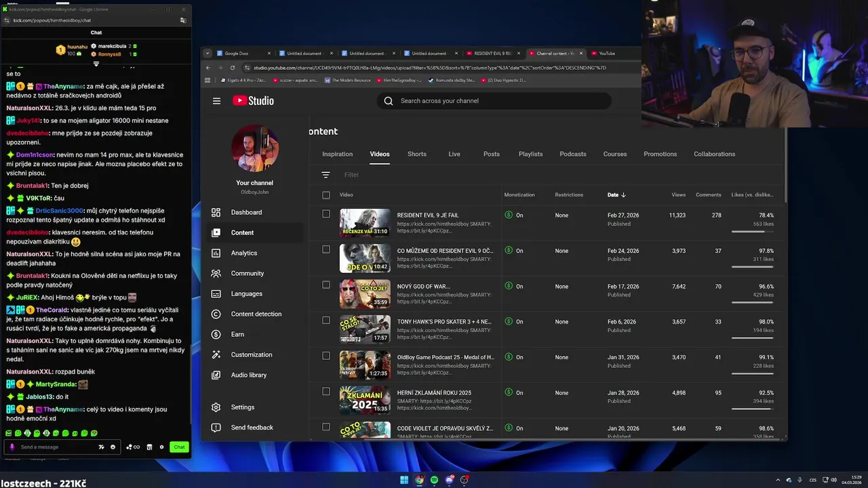The height and width of the screenshot is (488, 868).
Task: Click the Dashboard sidebar icon
Action: point(216,212)
